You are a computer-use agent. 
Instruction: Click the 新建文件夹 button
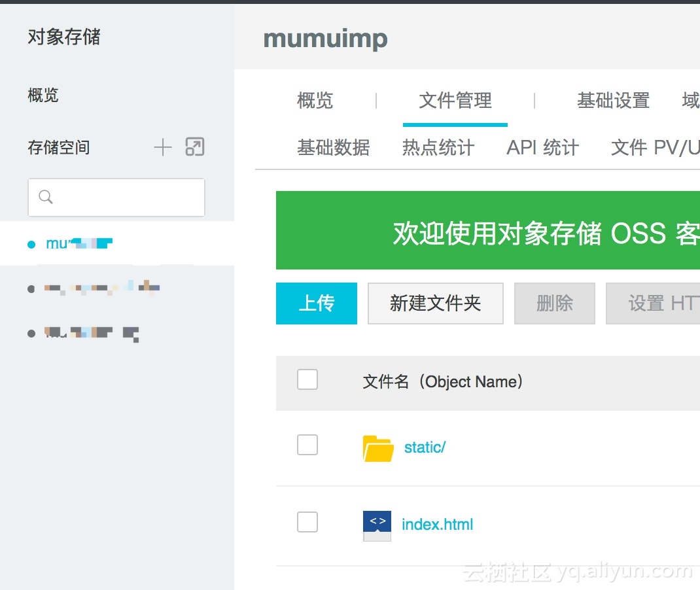click(x=435, y=304)
